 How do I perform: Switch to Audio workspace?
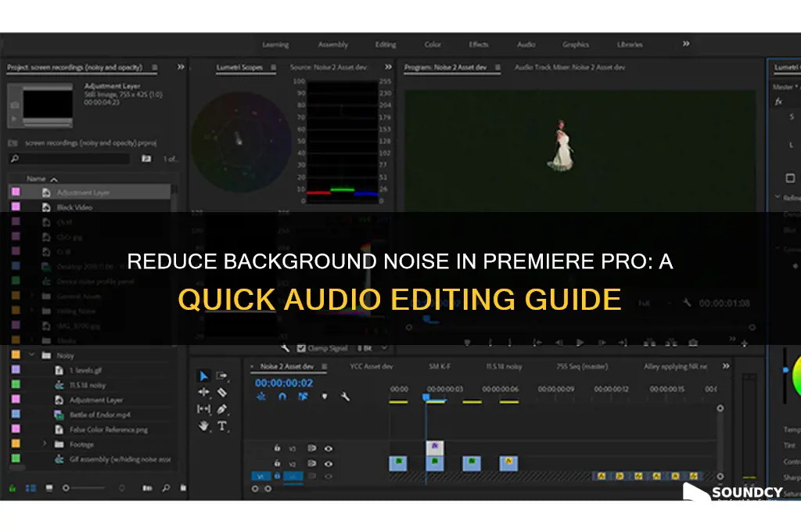pos(526,45)
